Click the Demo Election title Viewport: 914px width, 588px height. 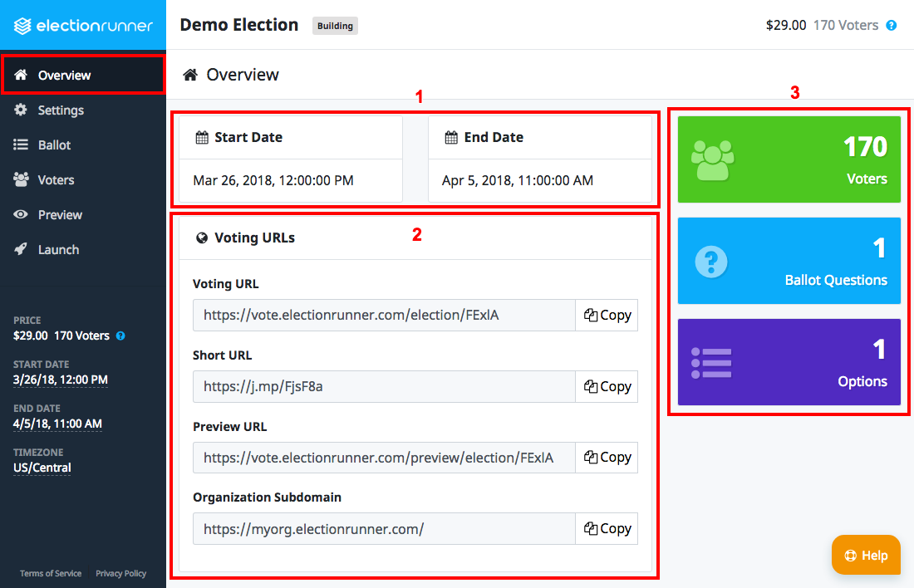tap(239, 25)
